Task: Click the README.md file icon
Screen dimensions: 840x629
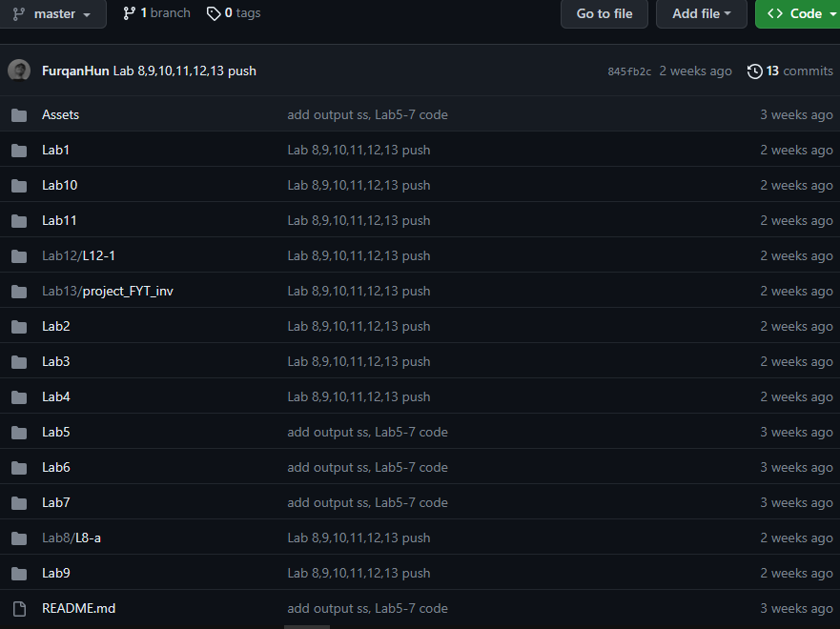Action: [19, 609]
